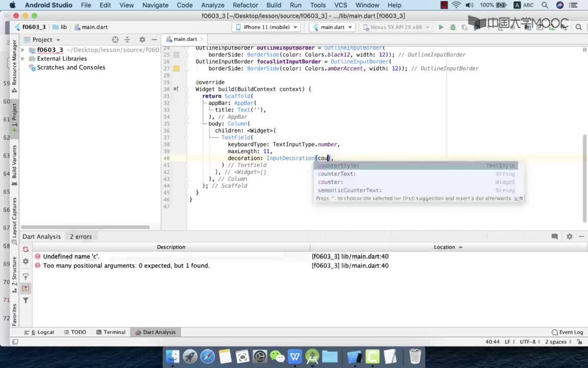Click the Wi-Fi status icon in the menu bar
This screenshot has width=588, height=368.
click(456, 5)
